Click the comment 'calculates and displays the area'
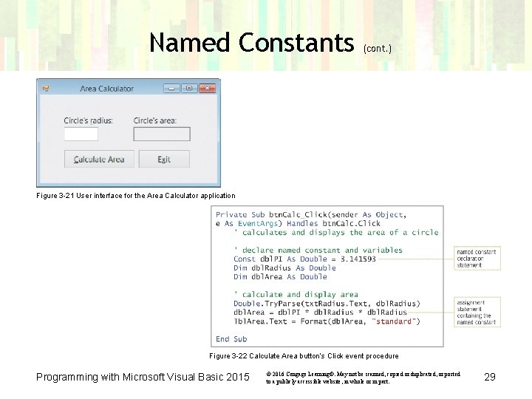This screenshot has height=399, width=532. point(336,233)
